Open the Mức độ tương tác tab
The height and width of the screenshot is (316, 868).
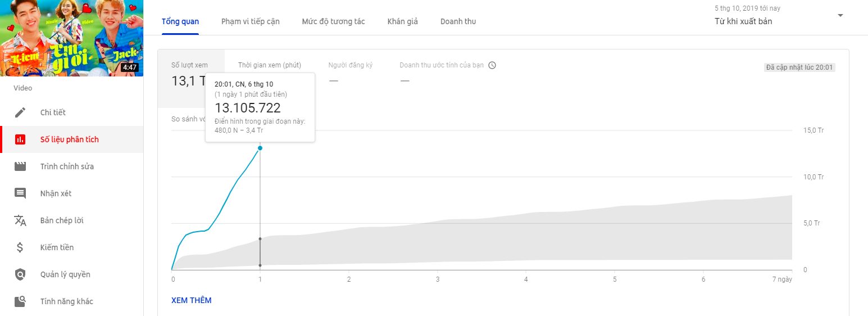tap(333, 21)
